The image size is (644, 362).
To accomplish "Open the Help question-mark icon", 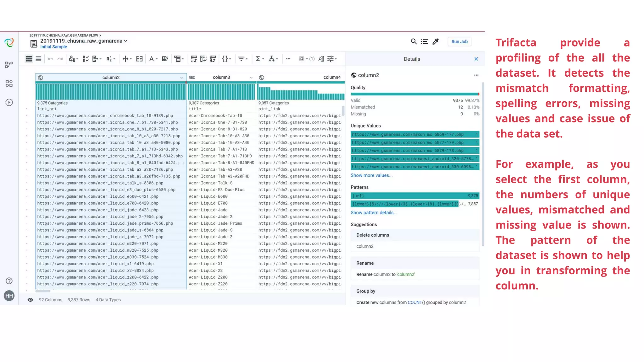I will coord(9,281).
